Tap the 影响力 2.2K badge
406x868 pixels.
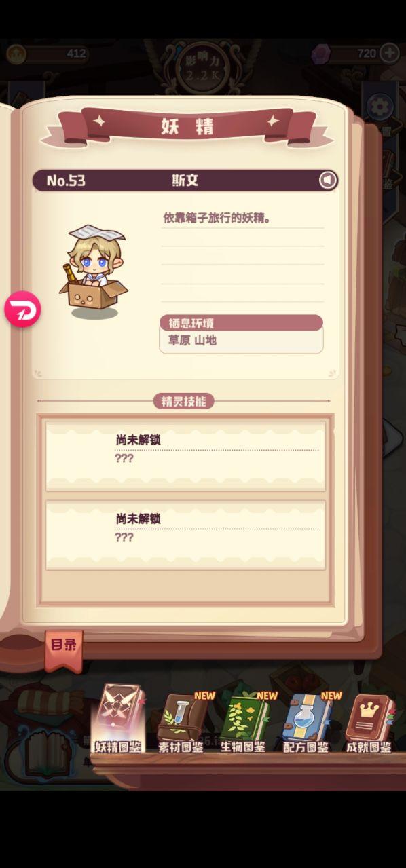tap(199, 66)
